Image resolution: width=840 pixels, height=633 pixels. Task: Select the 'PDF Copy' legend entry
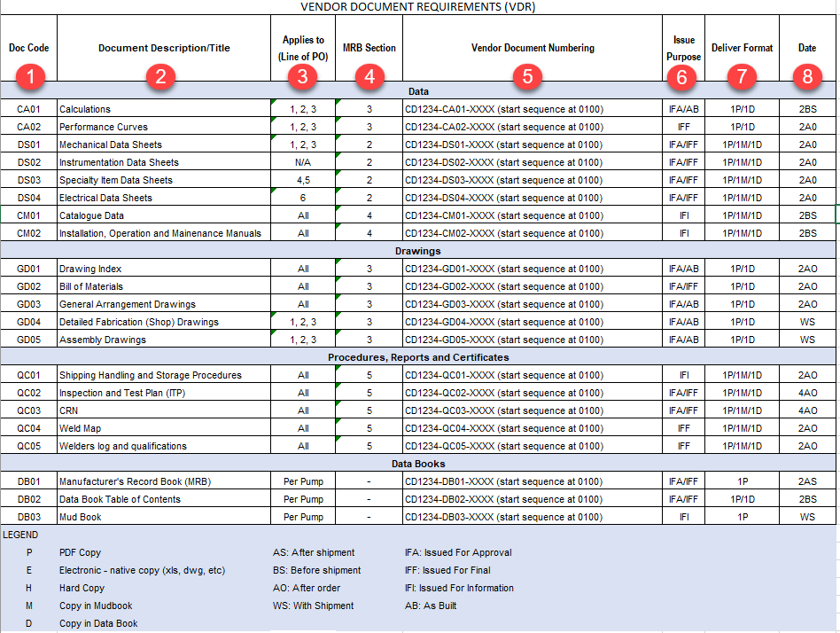81,552
